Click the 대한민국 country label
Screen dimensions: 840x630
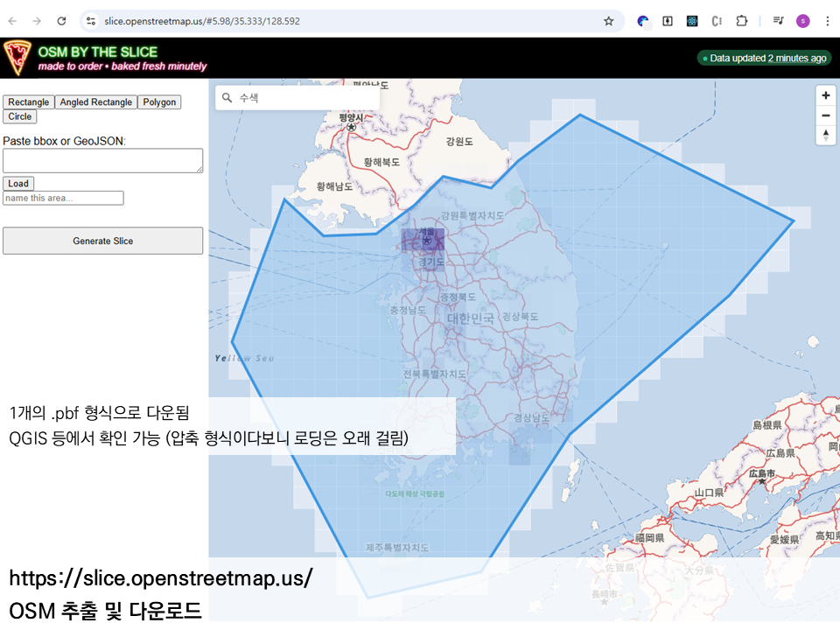click(471, 318)
